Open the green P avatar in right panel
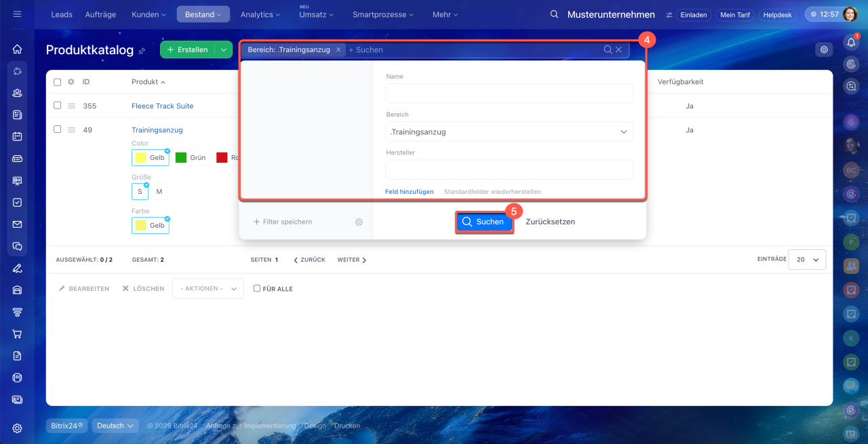This screenshot has height=444, width=868. (851, 241)
